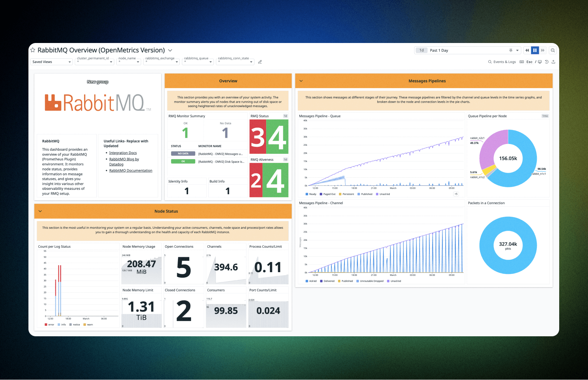Click the Open Connections value 5
Screen dimensions: 588x380
pos(184,268)
